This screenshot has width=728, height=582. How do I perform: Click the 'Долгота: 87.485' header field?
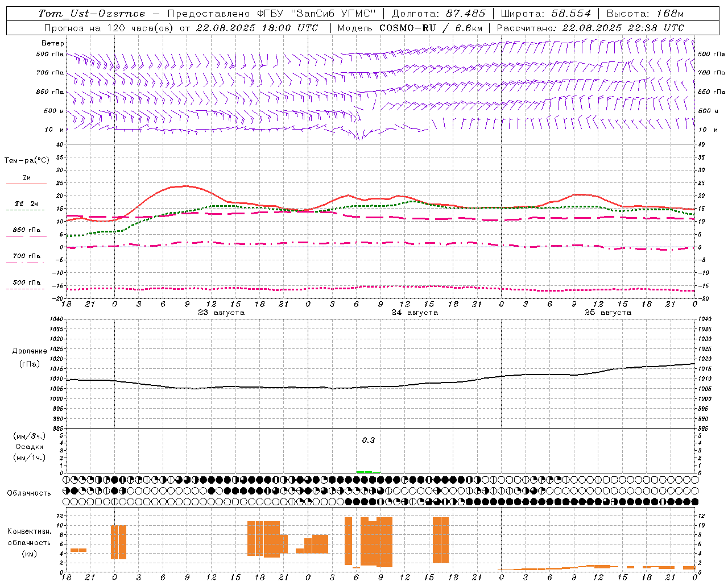pos(439,14)
